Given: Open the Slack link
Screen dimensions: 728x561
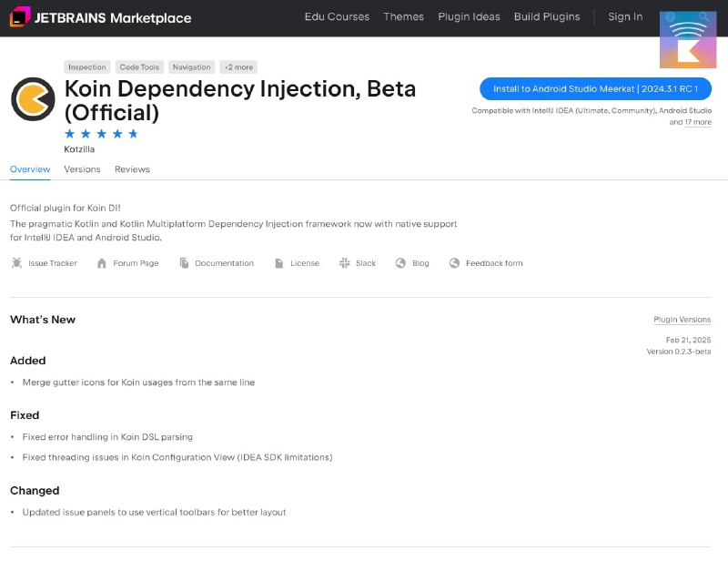Looking at the screenshot, I should click(366, 263).
